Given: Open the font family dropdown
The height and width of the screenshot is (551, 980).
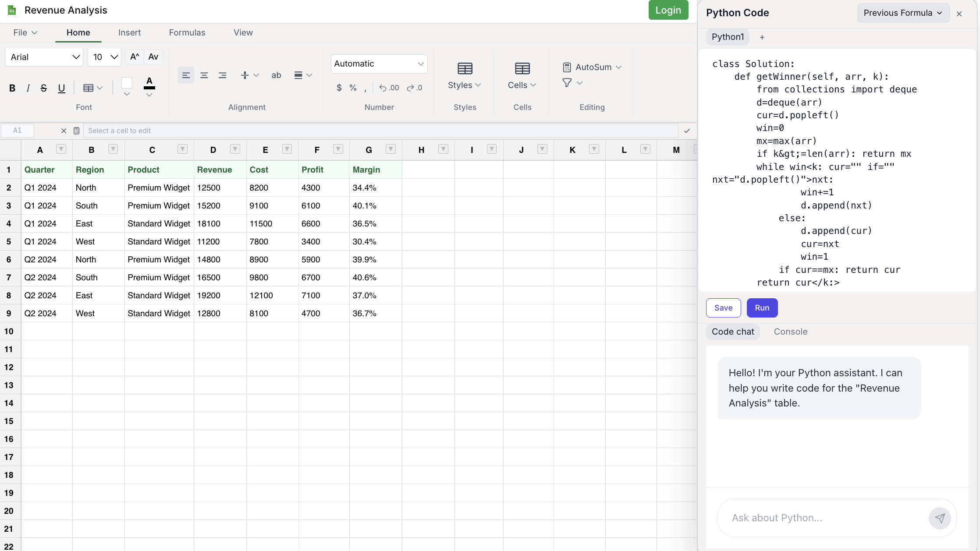Looking at the screenshot, I should (x=44, y=57).
